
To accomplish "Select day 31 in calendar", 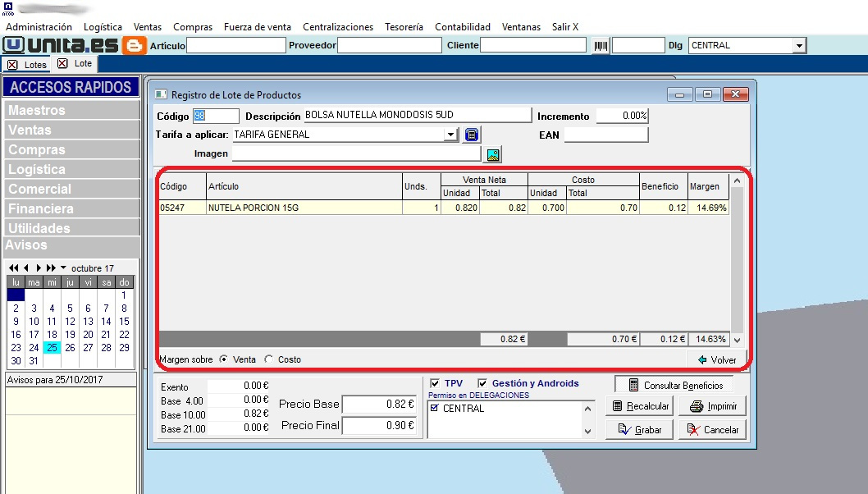I will click(x=34, y=360).
